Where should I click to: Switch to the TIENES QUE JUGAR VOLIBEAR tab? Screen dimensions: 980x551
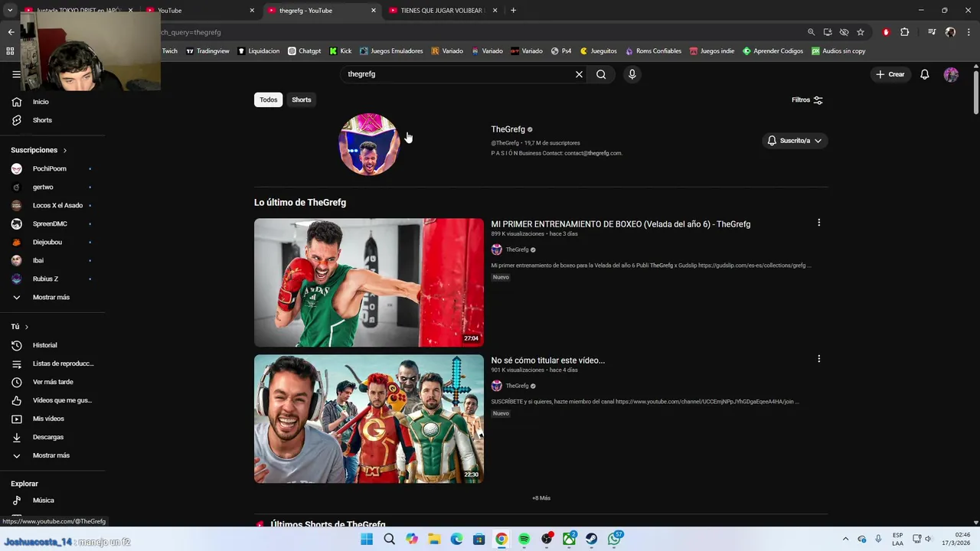pyautogui.click(x=443, y=11)
